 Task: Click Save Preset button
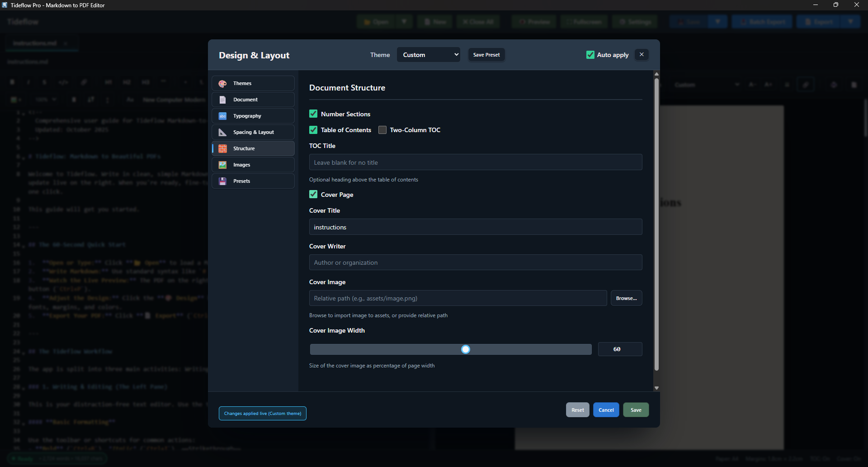point(486,55)
